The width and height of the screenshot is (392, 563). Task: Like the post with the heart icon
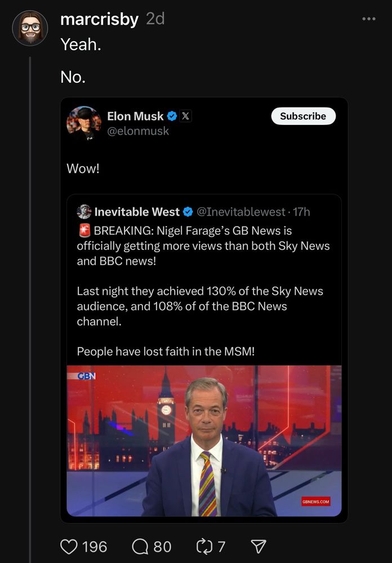point(69,546)
